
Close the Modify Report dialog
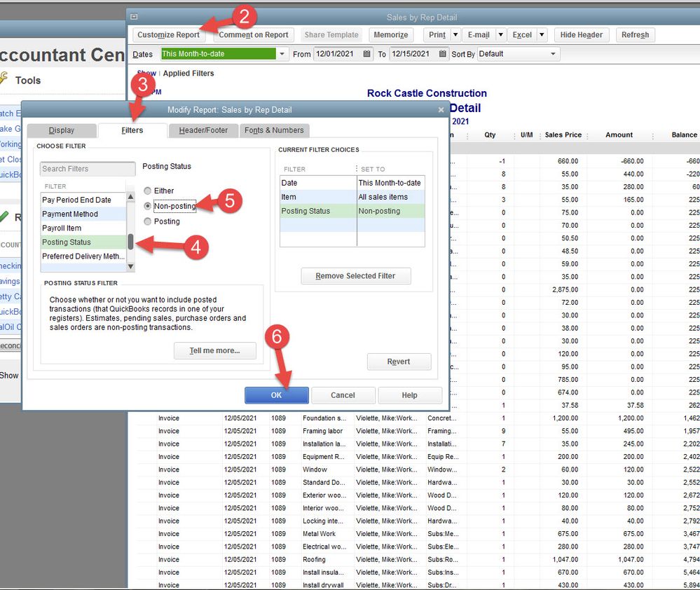pyautogui.click(x=441, y=110)
